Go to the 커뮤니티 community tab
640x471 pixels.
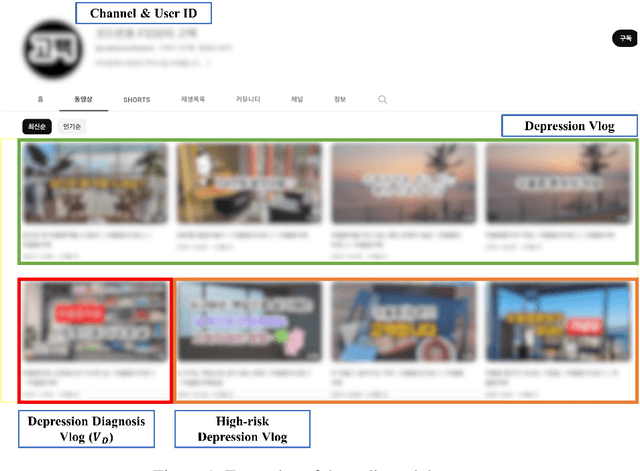248,100
